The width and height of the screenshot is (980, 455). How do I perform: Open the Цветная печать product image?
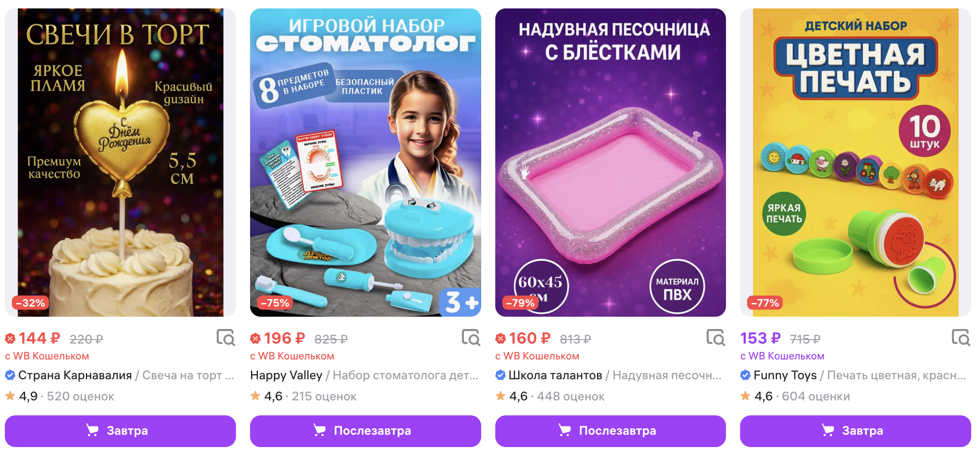855,163
